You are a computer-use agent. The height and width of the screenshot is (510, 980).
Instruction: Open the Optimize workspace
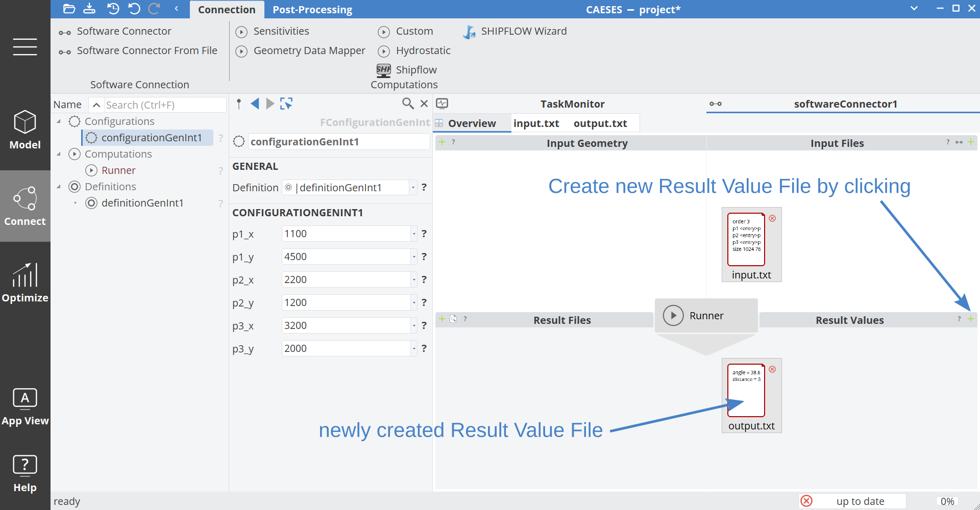click(x=25, y=283)
